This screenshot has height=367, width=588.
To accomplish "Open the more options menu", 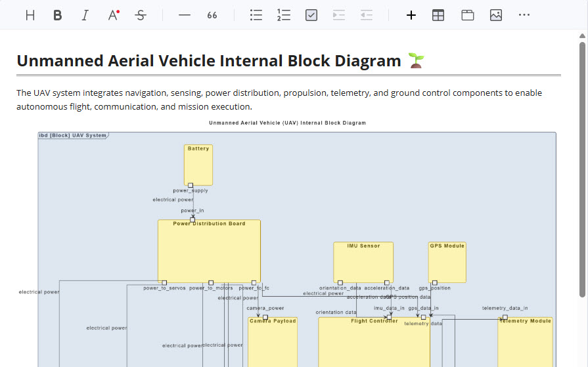I will click(524, 15).
